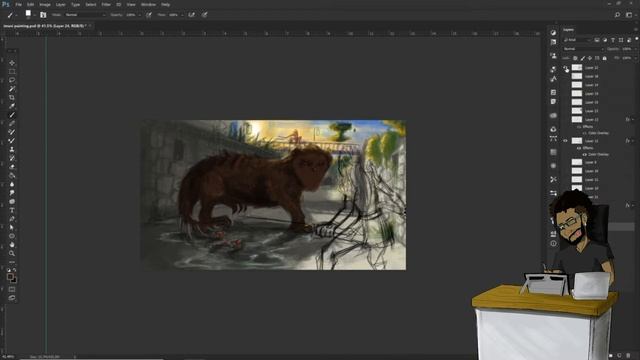Select the Move tool
Viewport: 640px width, 360px height.
[12, 63]
